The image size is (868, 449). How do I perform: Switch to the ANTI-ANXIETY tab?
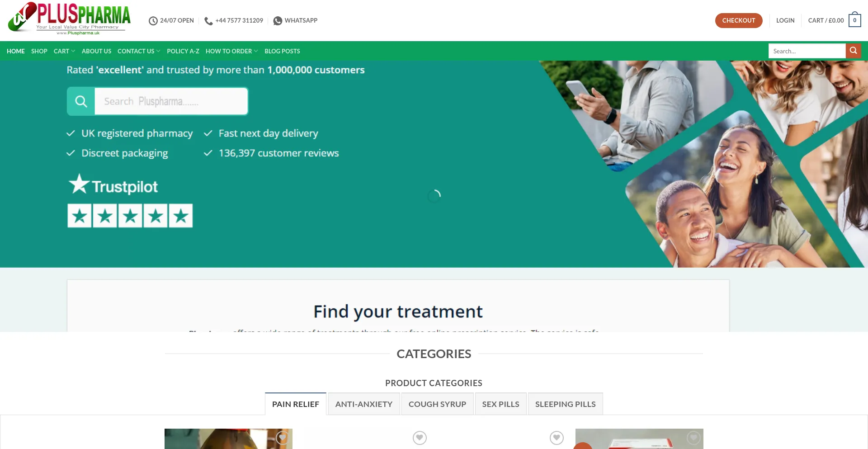(364, 404)
